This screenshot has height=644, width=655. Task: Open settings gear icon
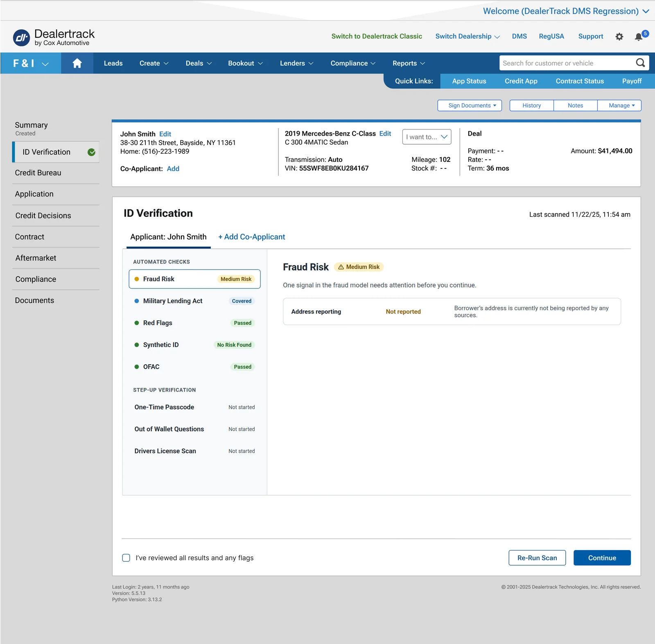pos(619,36)
